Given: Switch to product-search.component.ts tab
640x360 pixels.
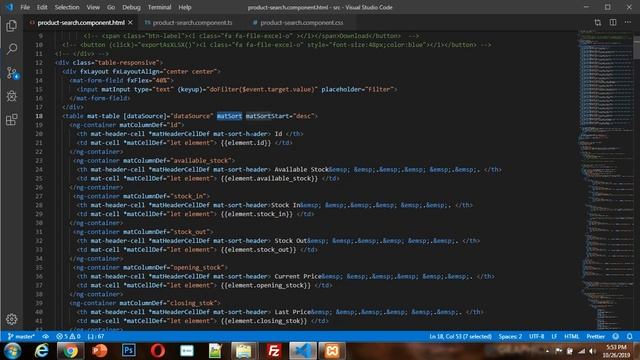Looking at the screenshot, I should click(188, 23).
